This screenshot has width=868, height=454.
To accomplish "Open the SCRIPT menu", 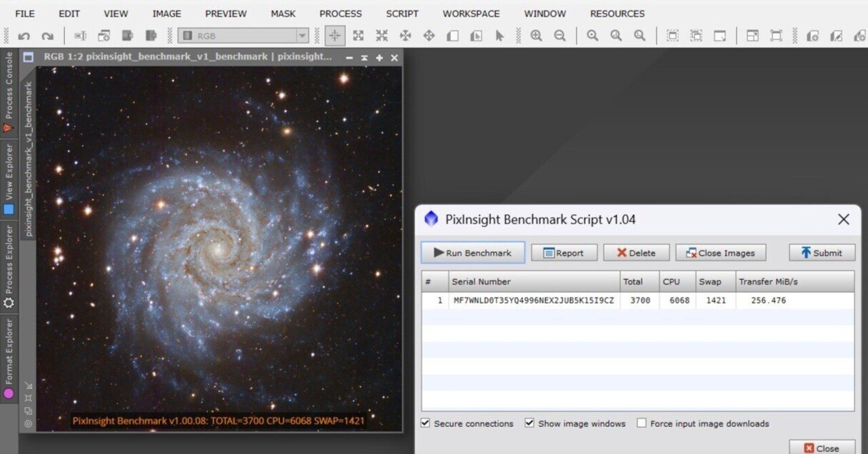I will click(402, 13).
